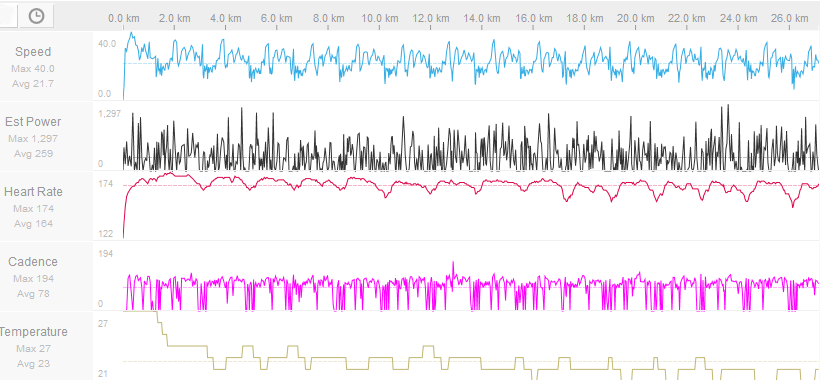820x380 pixels.
Task: Click the 1,297 power y-axis label
Action: pyautogui.click(x=109, y=113)
